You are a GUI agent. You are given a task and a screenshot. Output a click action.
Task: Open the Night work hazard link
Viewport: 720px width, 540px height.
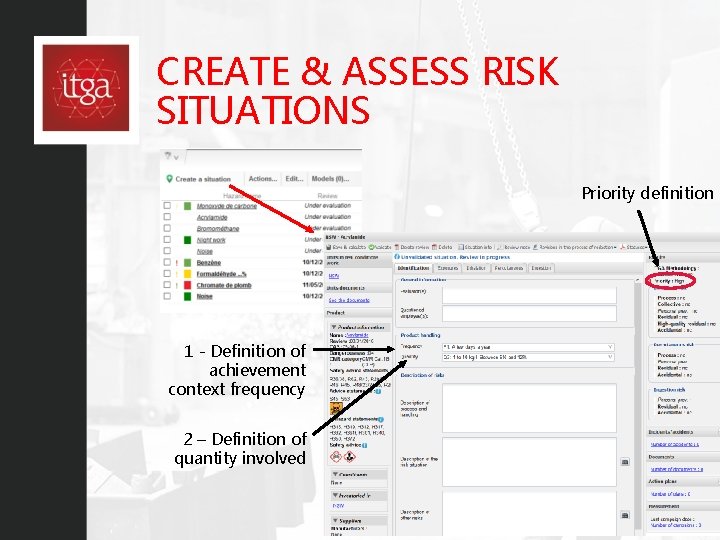[211, 240]
